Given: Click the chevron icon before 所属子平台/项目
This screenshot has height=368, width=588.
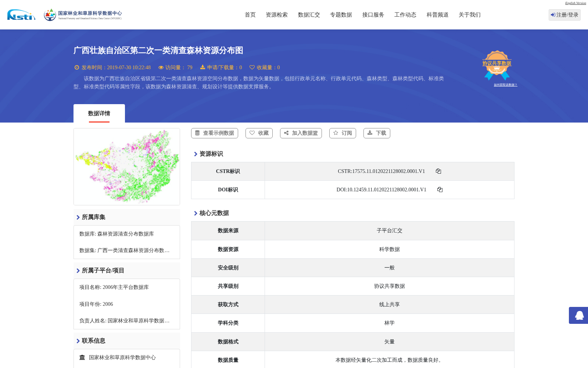Looking at the screenshot, I should coord(78,270).
